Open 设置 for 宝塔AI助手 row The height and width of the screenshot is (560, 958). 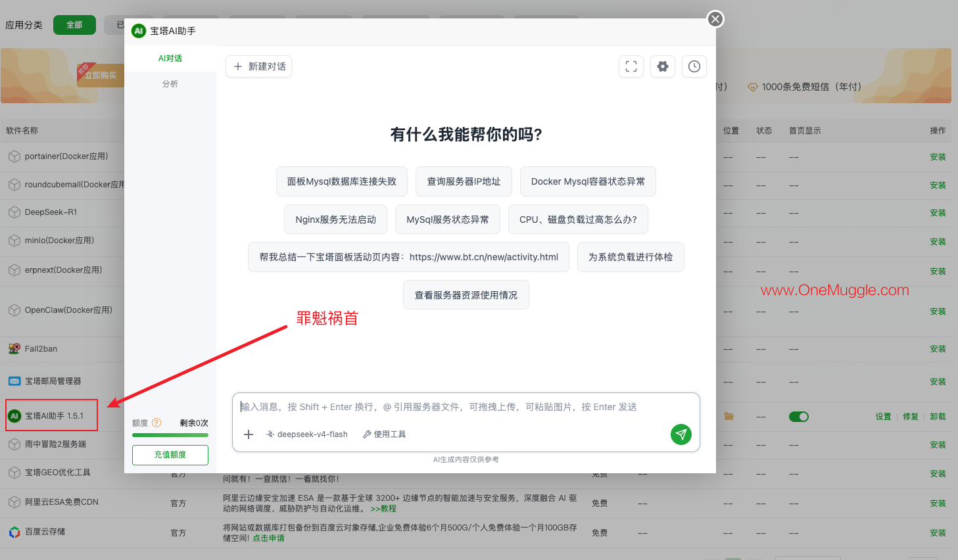point(883,417)
